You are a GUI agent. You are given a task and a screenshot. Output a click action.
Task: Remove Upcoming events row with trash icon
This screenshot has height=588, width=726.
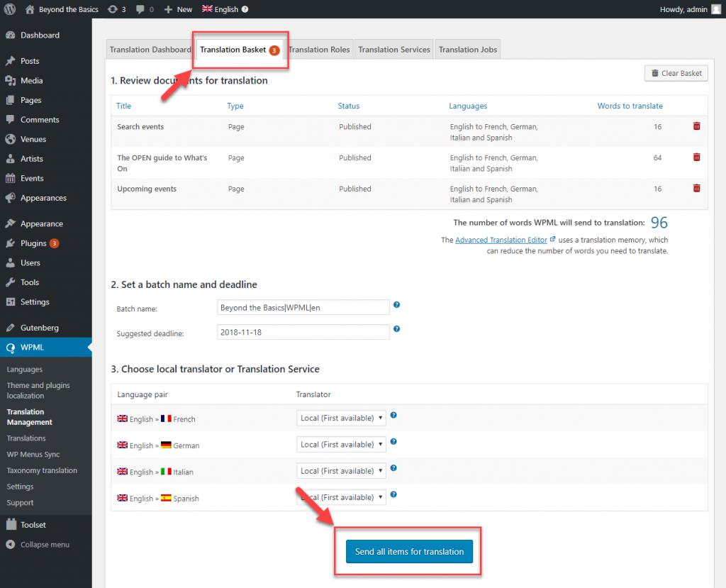click(x=696, y=189)
